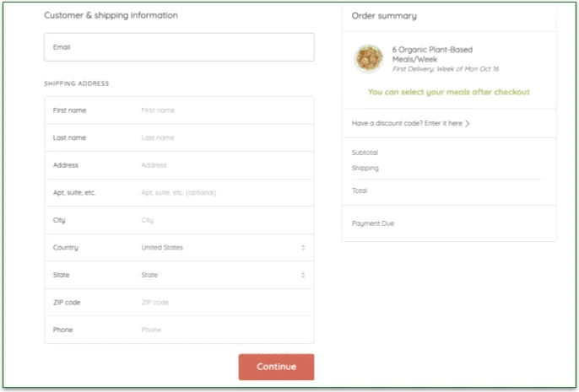Click the State dropdown stepper arrows
Image resolution: width=579 pixels, height=392 pixels.
click(x=303, y=275)
